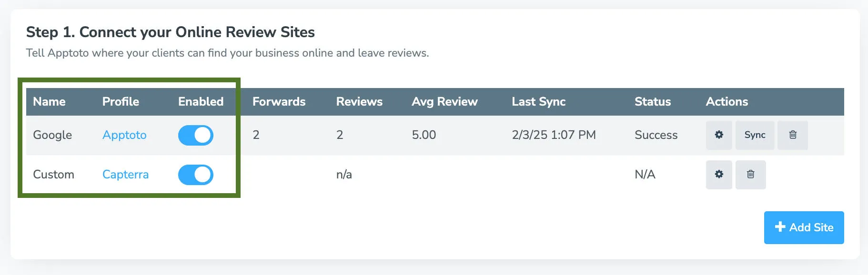Click the Status column header

pyautogui.click(x=653, y=101)
